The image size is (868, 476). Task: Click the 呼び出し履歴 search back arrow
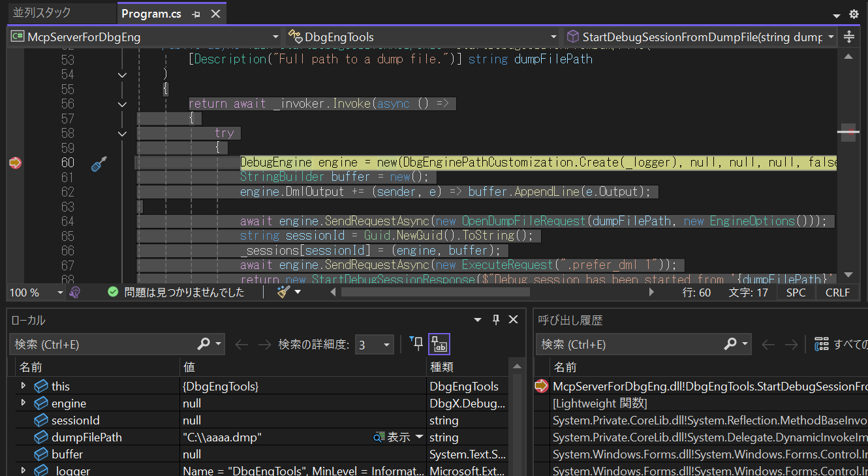pos(769,344)
